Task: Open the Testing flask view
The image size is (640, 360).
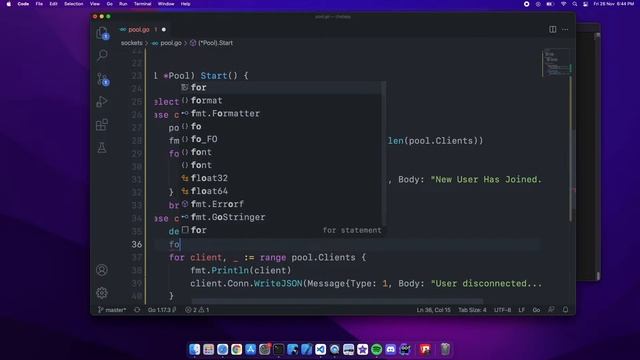Action: pos(102,147)
